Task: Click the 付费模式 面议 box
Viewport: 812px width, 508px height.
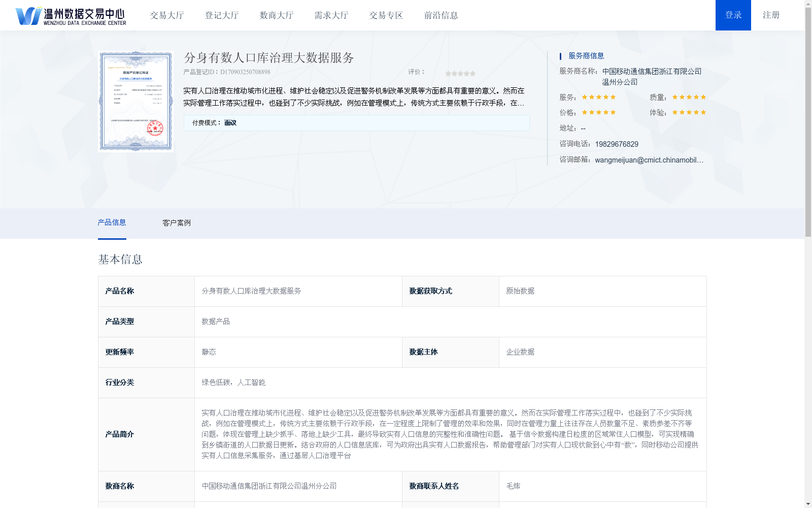Action: [356, 123]
